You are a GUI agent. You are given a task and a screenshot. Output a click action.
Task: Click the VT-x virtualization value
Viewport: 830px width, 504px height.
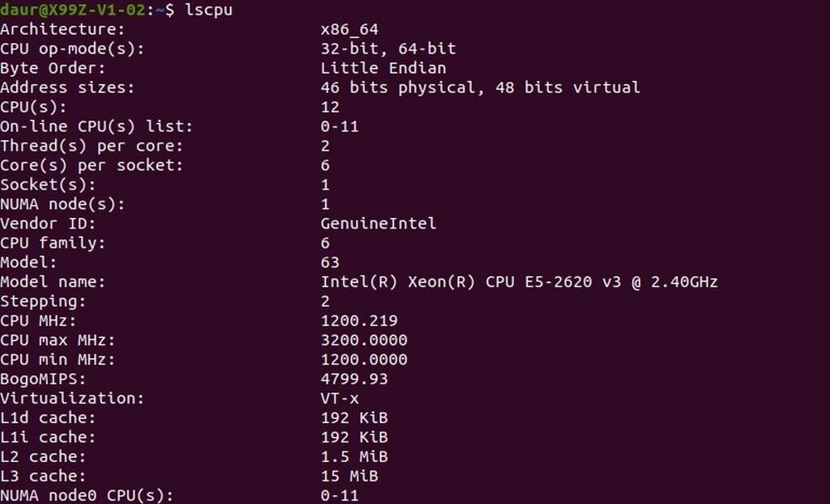click(x=340, y=399)
